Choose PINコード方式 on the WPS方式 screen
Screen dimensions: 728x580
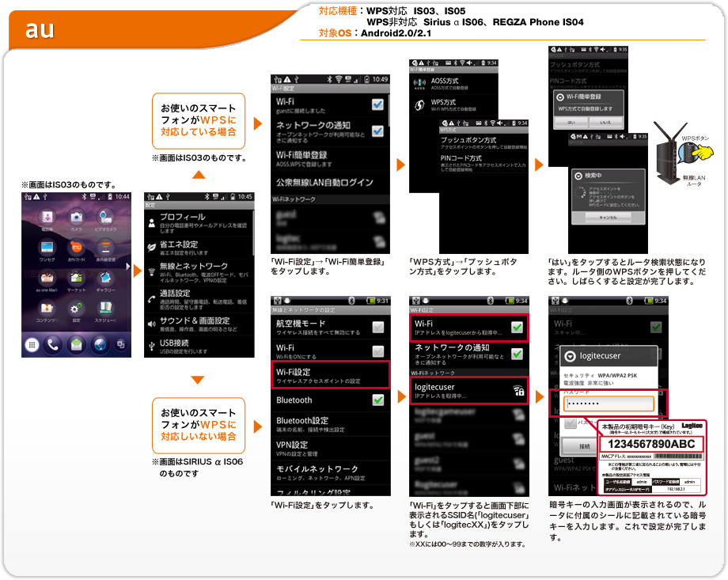click(483, 164)
